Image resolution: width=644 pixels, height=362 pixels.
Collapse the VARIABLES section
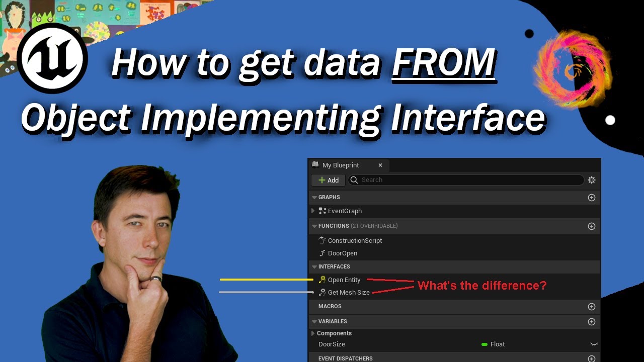(314, 322)
